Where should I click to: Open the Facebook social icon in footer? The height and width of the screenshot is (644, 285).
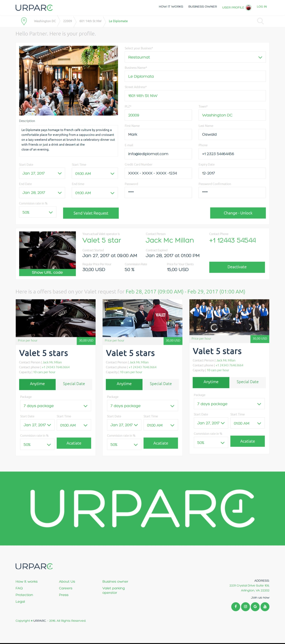[236, 607]
